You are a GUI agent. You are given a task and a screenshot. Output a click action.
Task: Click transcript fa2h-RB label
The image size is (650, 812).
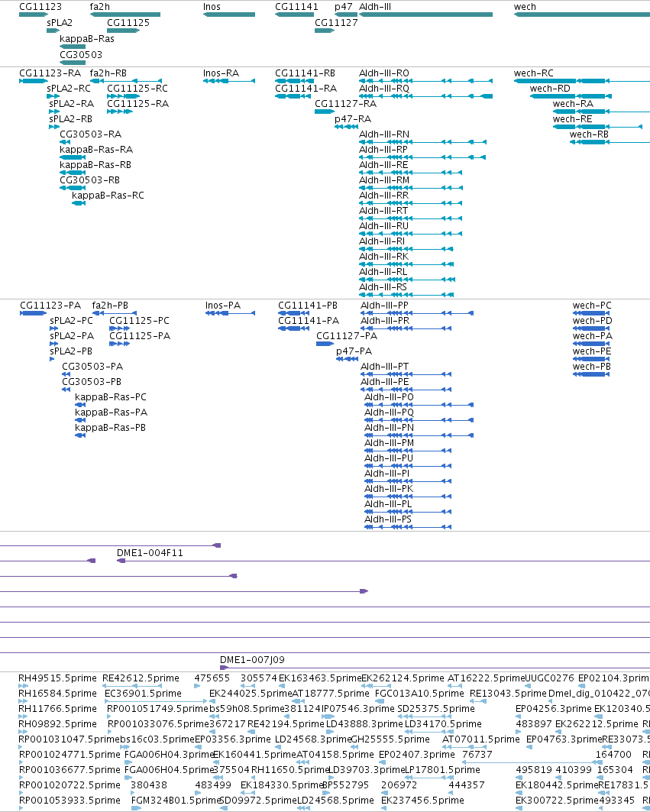[108, 73]
